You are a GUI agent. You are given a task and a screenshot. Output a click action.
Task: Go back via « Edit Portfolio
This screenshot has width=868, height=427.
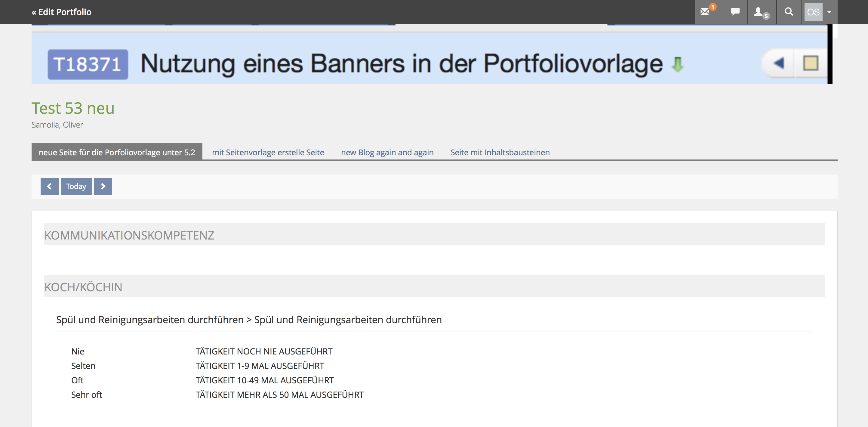61,12
